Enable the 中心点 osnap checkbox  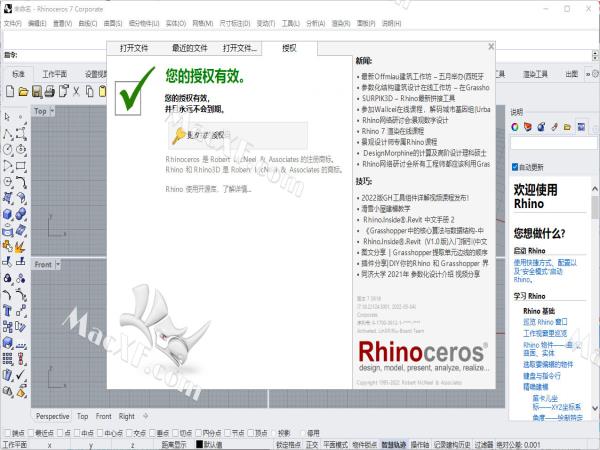(x=100, y=433)
